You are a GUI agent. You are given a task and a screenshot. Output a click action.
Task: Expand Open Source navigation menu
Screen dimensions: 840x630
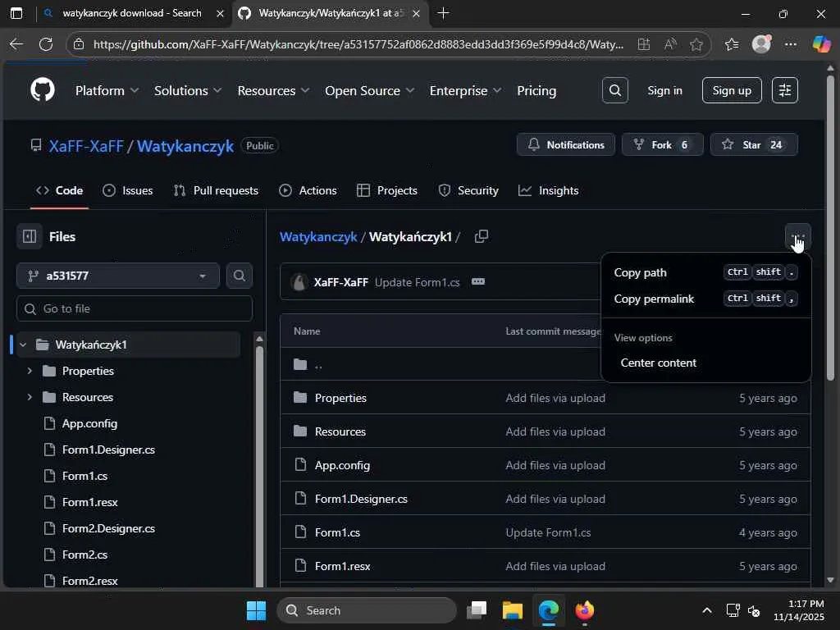click(370, 90)
